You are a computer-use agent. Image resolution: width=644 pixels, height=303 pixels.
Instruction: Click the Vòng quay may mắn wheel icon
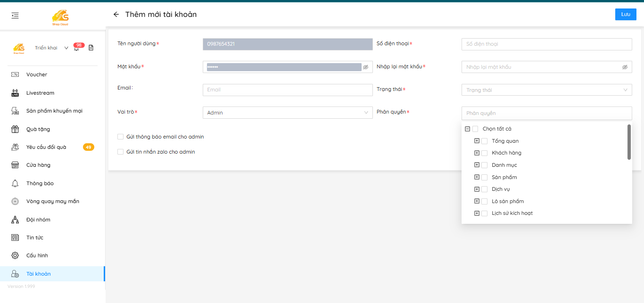click(15, 201)
